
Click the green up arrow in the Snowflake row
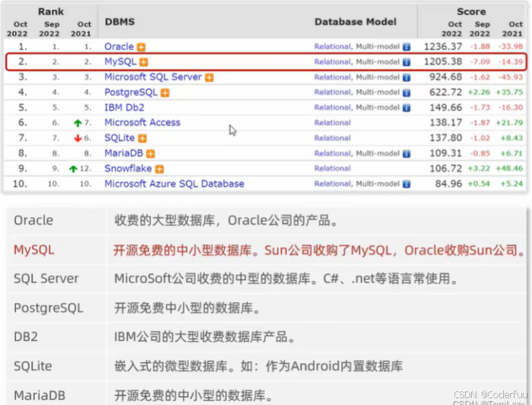pos(73,169)
